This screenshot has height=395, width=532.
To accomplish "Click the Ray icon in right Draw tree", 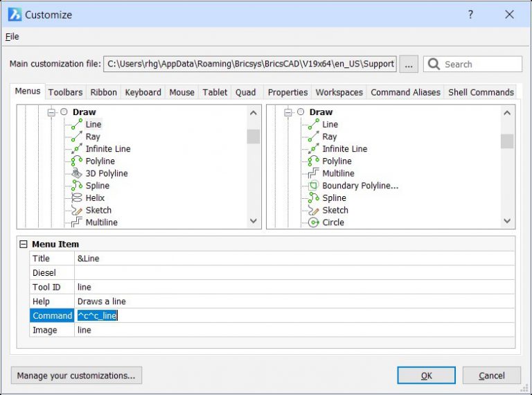I will tap(314, 137).
